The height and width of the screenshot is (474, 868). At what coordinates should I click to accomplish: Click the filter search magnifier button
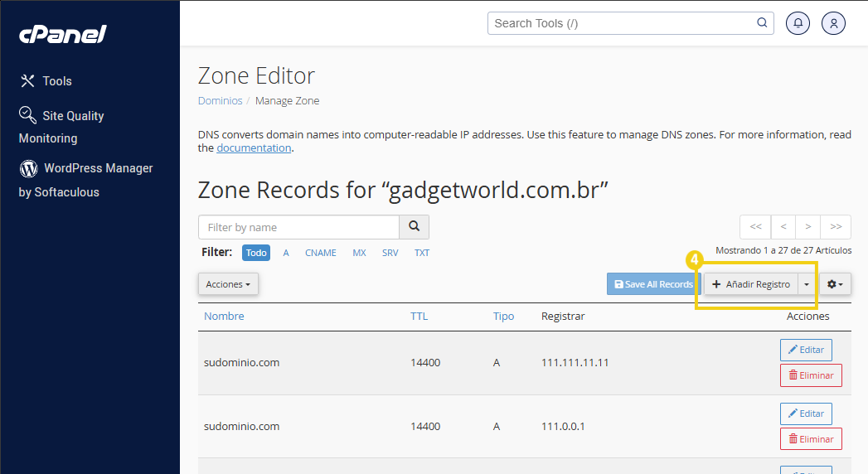click(414, 227)
